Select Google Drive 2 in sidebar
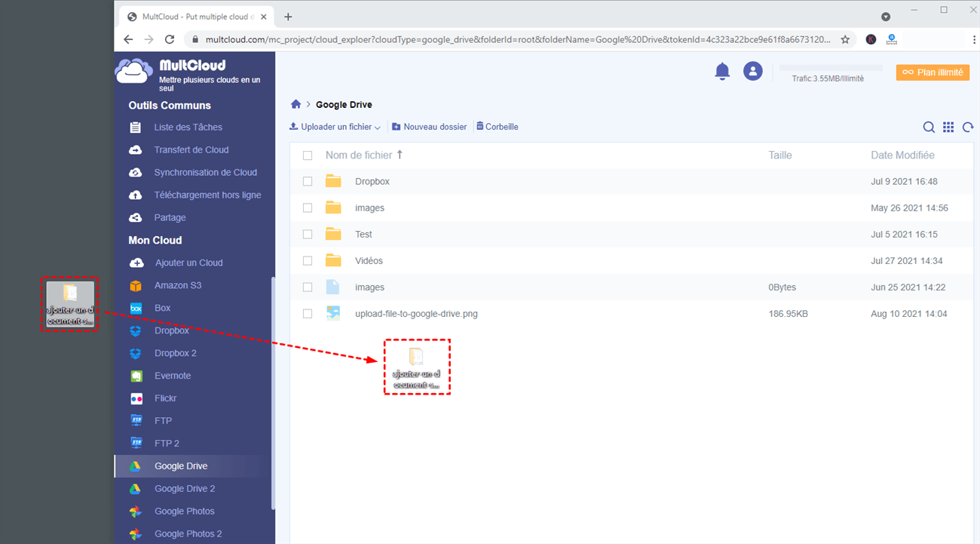Image resolution: width=980 pixels, height=544 pixels. [x=185, y=489]
